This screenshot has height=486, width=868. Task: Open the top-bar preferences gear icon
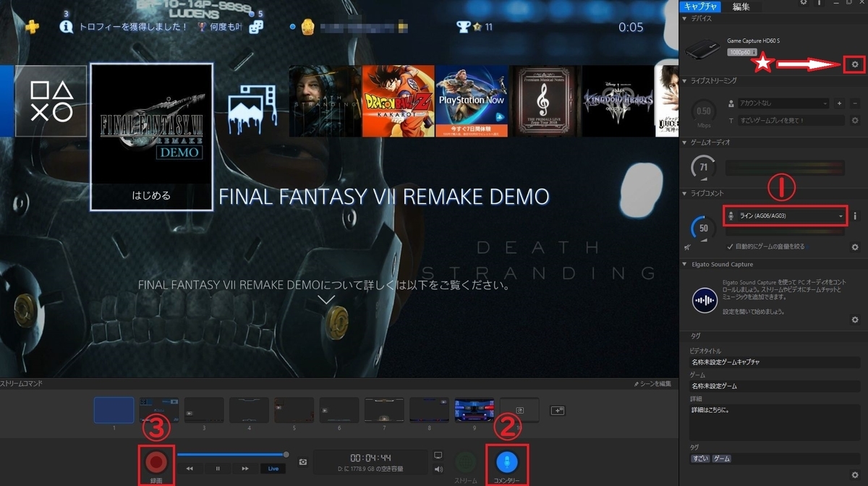tap(804, 4)
